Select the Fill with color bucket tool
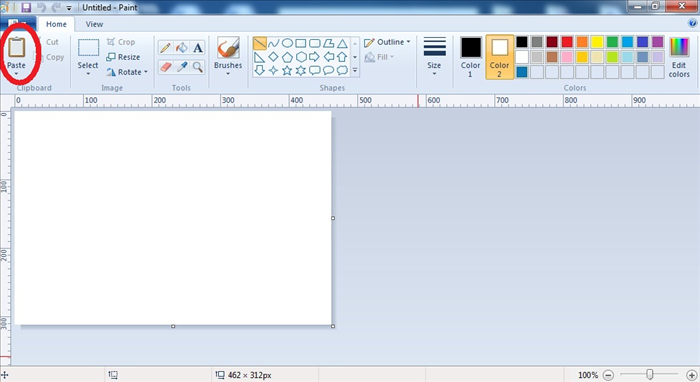The image size is (700, 382). [181, 48]
